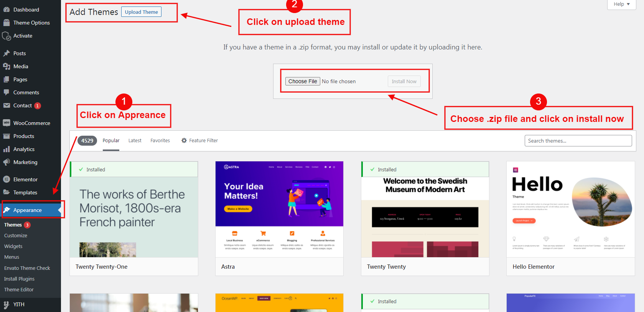Click the Upload Theme button
Screen dimensions: 644x312
coord(141,12)
